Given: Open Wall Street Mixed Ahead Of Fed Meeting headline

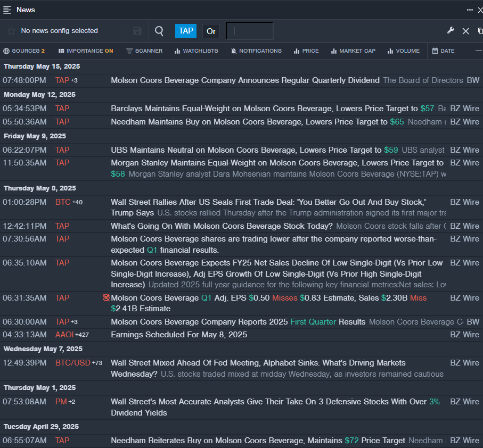Looking at the screenshot, I should (258, 368).
